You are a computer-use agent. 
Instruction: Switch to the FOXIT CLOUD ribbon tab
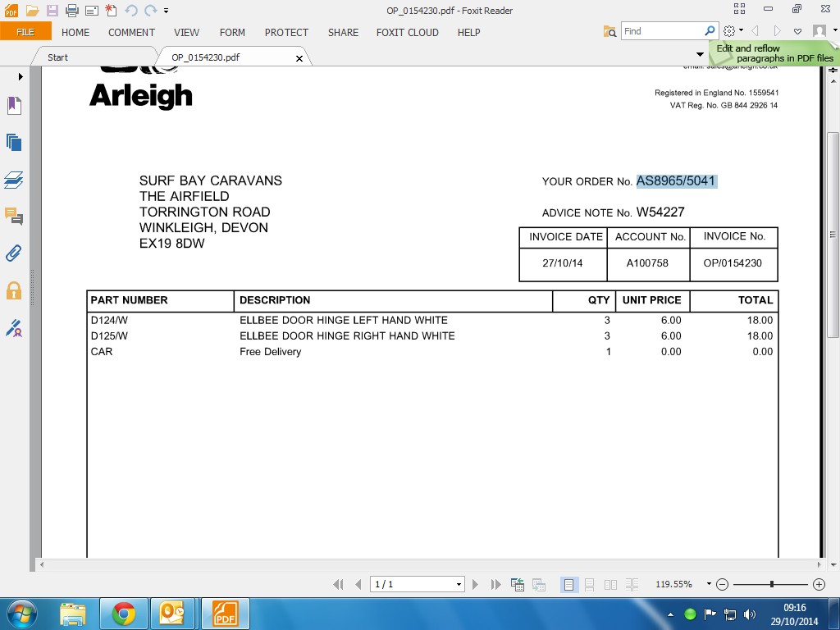408,32
